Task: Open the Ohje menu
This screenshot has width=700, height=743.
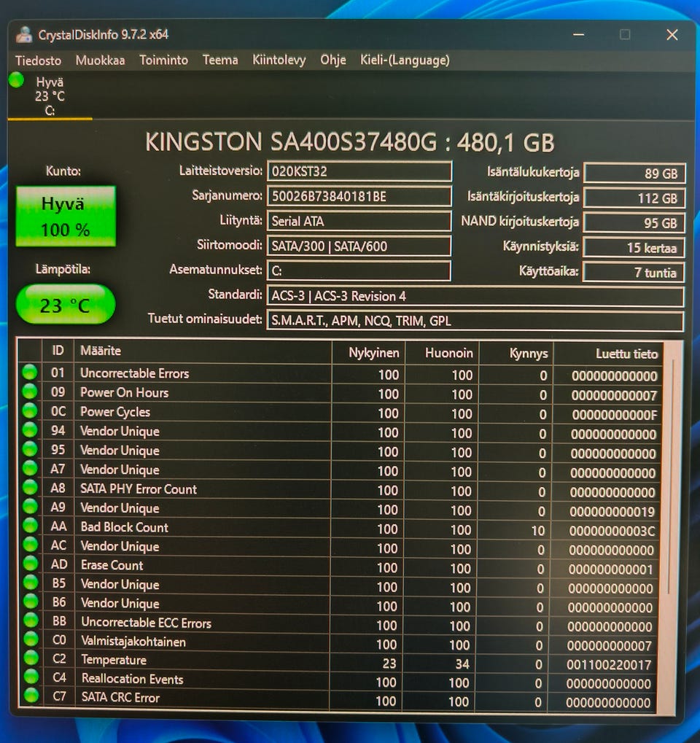Action: (x=333, y=61)
